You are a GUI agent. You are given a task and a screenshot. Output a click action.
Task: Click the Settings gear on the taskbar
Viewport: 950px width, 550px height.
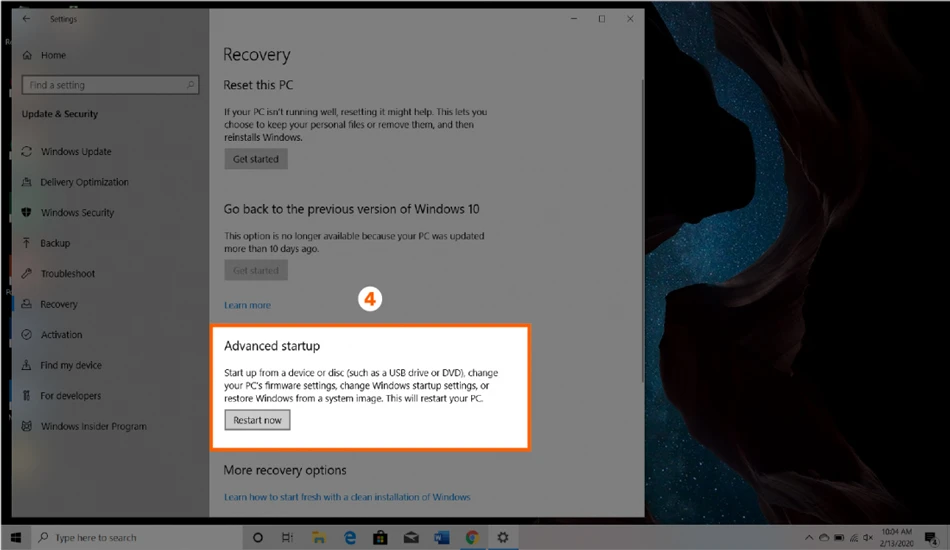503,537
